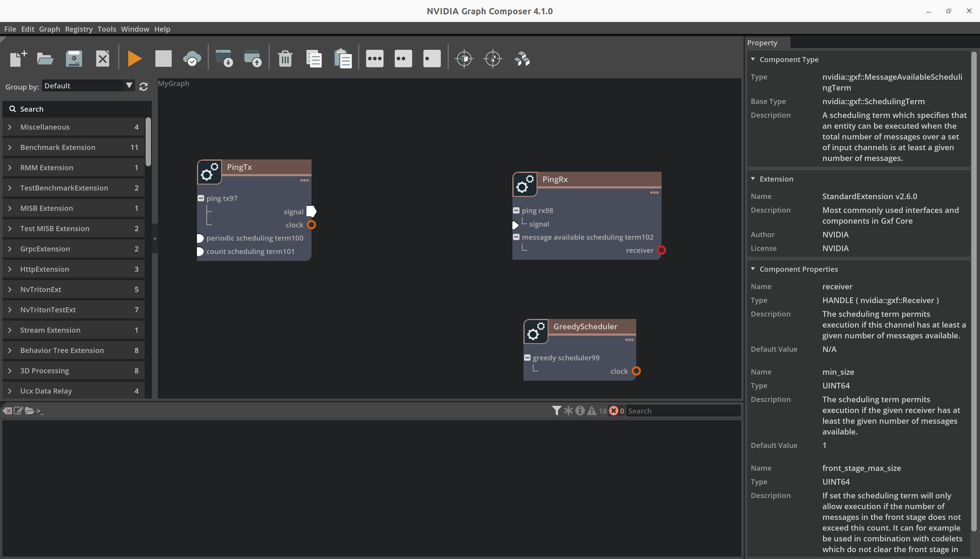
Task: Run the graph with the orange play button
Action: pos(135,59)
